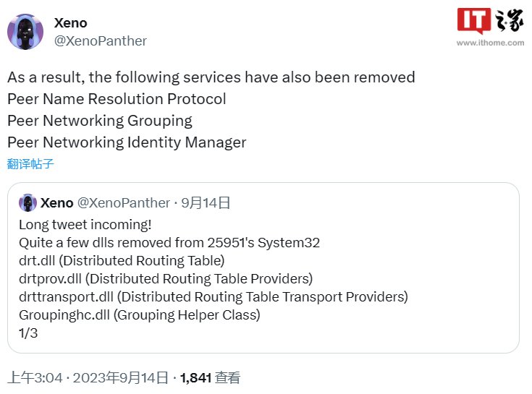
Task: Click 翻译帖子 to translate the post
Action: [30, 163]
